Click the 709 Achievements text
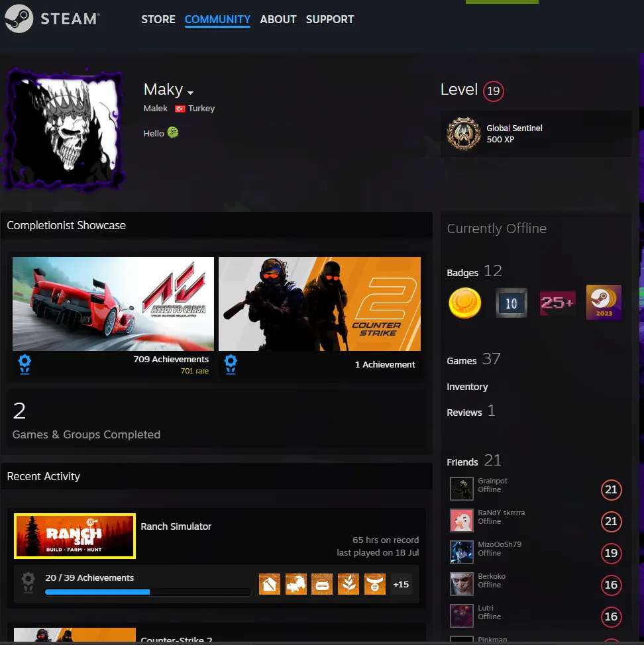The width and height of the screenshot is (644, 645). (171, 359)
